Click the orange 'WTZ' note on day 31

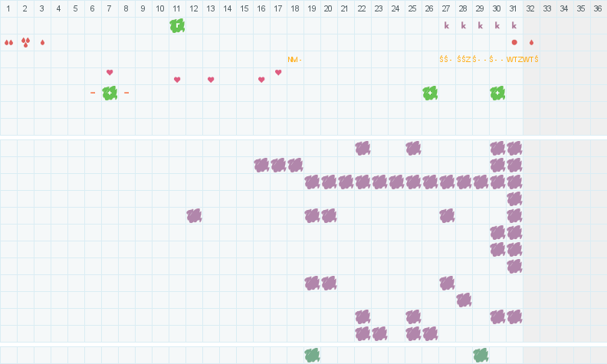tap(514, 59)
